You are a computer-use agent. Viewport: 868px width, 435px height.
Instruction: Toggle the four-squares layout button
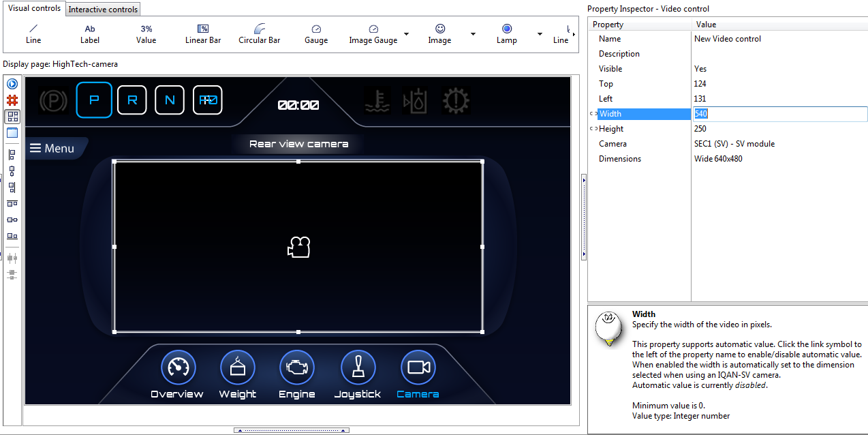pos(12,117)
